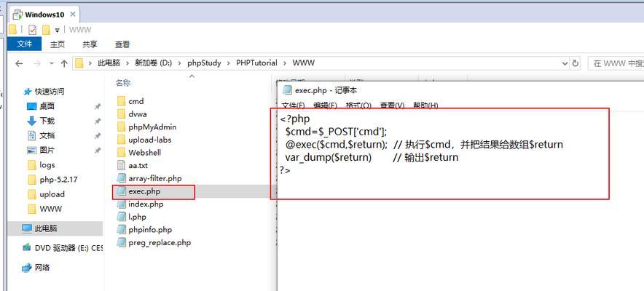Open the 查看 ribbon tab
This screenshot has height=291, width=644.
pos(122,44)
